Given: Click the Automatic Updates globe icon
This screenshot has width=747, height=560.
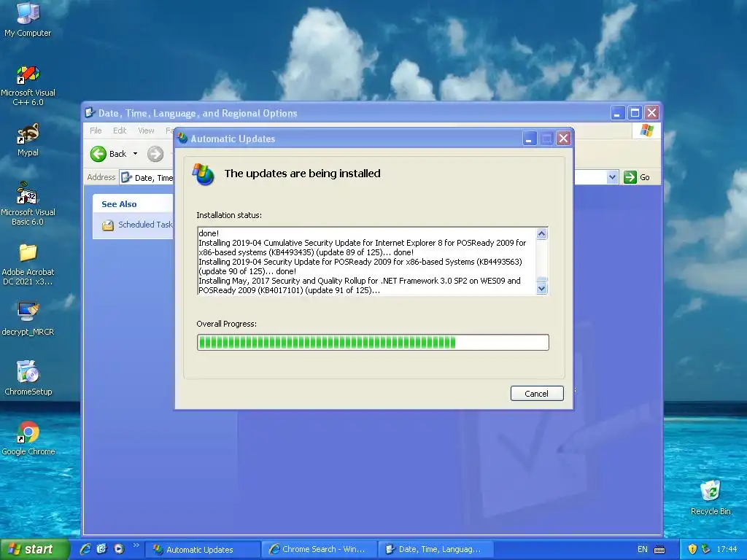Looking at the screenshot, I should tap(204, 174).
